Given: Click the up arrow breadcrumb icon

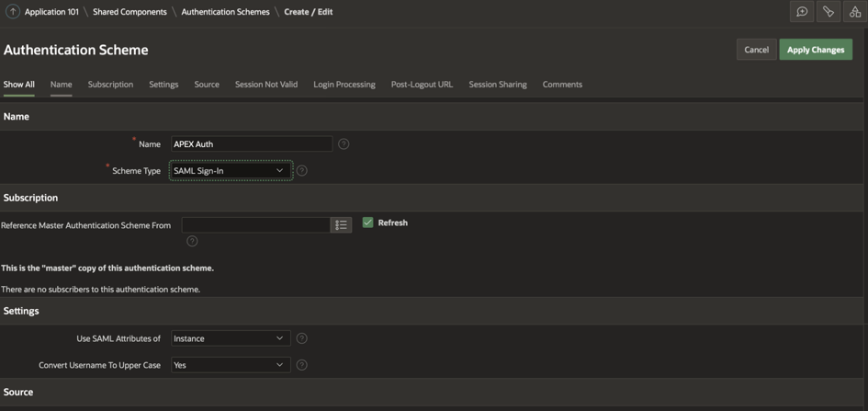Looking at the screenshot, I should click(x=13, y=12).
